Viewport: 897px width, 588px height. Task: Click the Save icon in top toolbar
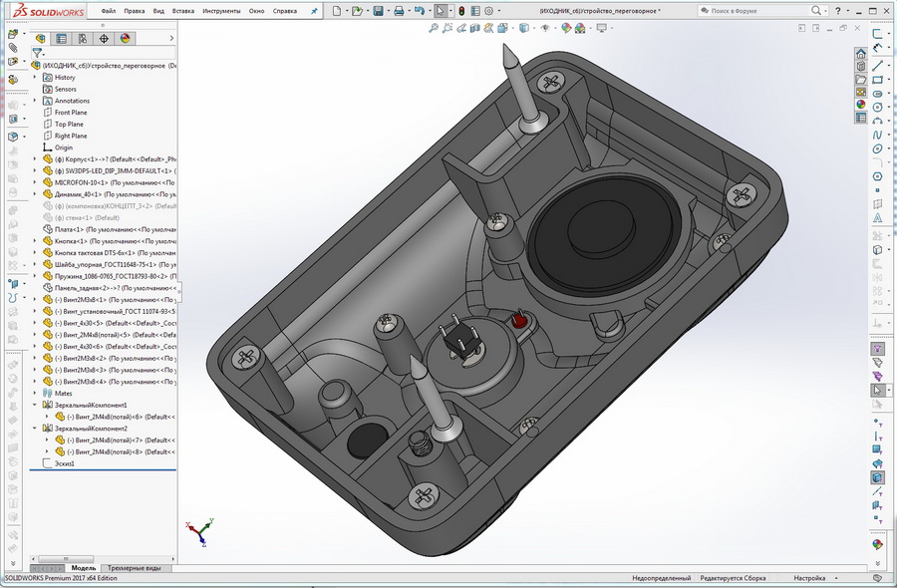378,10
